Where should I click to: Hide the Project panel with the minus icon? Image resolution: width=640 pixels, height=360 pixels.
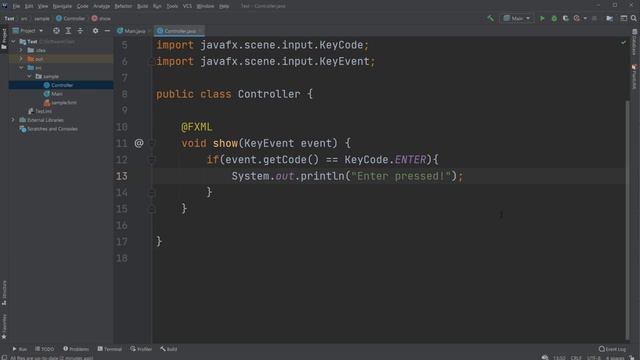107,31
